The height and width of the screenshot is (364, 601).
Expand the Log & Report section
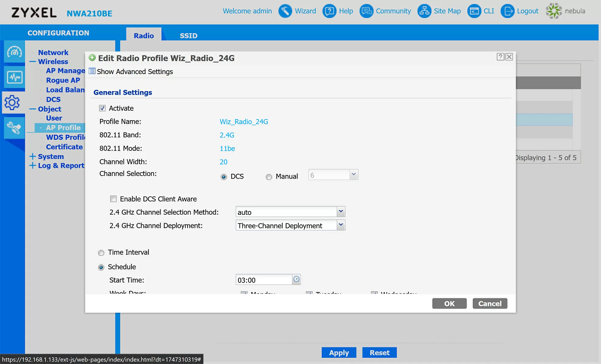tap(33, 165)
